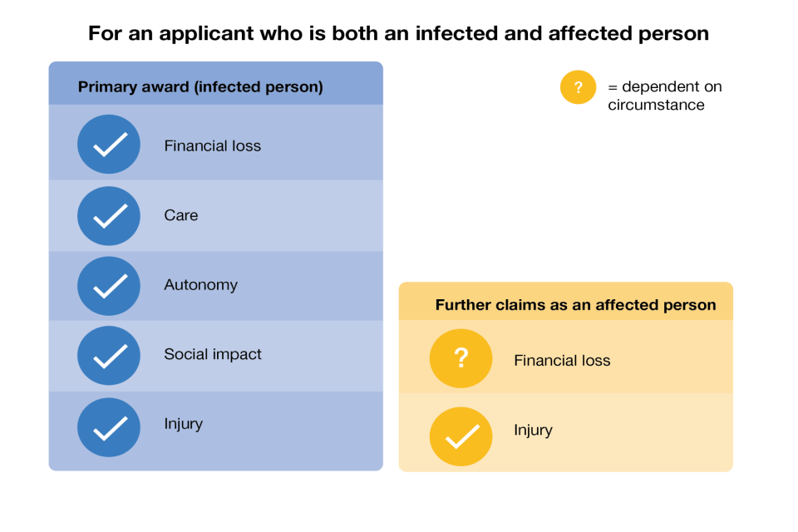The height and width of the screenshot is (532, 798).
Task: Select the Primary award (infected person) header
Action: coord(200,86)
